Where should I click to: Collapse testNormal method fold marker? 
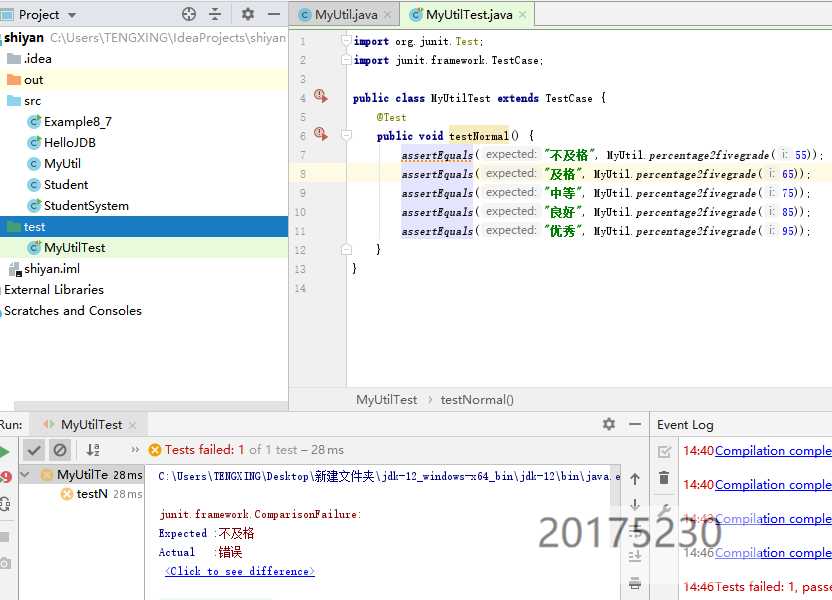tap(346, 135)
